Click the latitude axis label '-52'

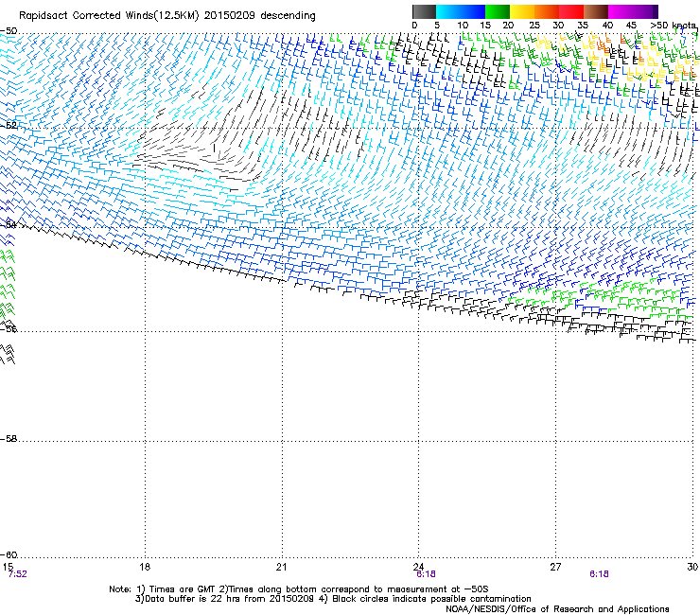(x=9, y=125)
